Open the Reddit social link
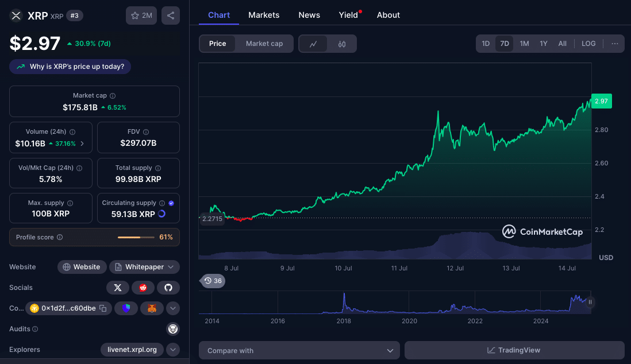The image size is (631, 364). click(x=143, y=288)
